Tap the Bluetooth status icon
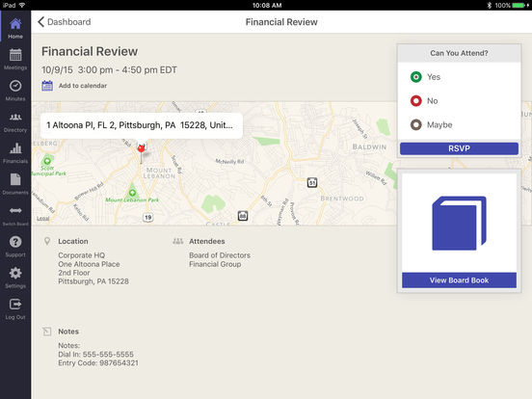This screenshot has height=399, width=532. (490, 5)
